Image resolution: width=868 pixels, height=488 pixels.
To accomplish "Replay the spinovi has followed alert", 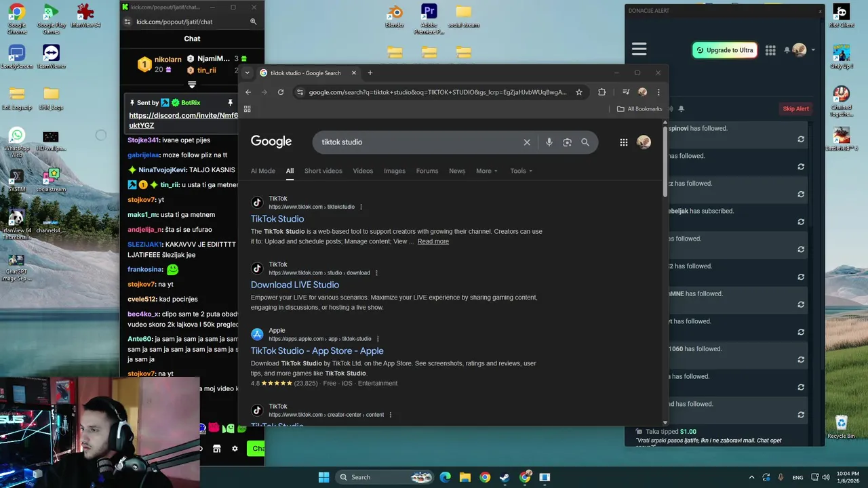I will pos(801,139).
